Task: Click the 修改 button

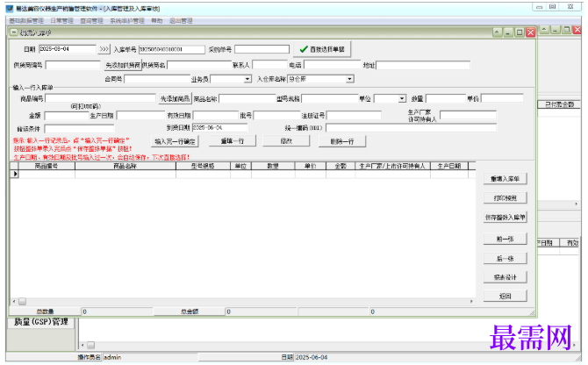Action: pyautogui.click(x=286, y=141)
